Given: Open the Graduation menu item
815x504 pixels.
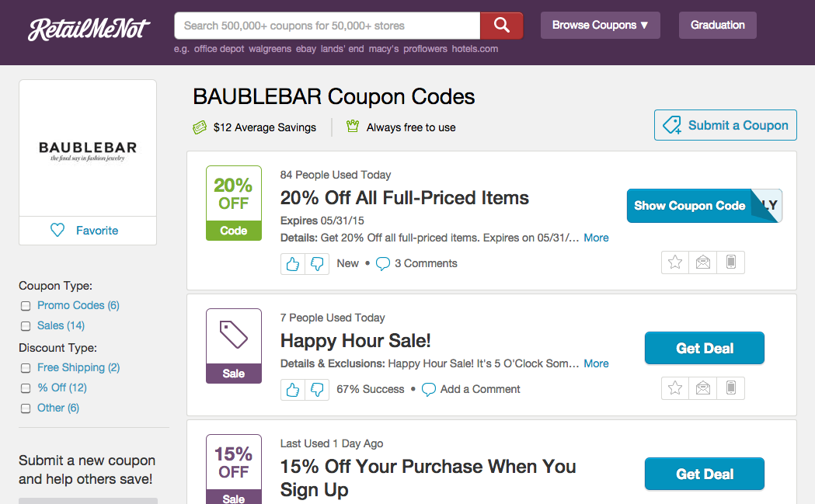Looking at the screenshot, I should point(717,25).
